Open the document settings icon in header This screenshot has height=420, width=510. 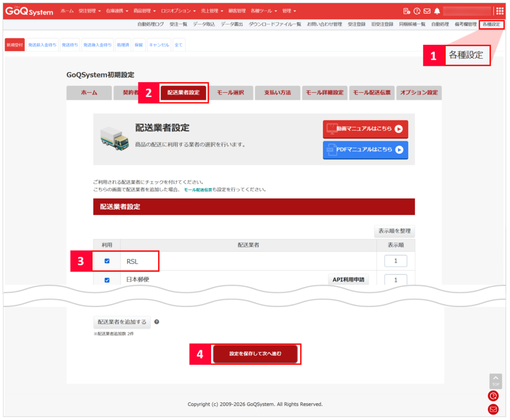[x=406, y=11]
